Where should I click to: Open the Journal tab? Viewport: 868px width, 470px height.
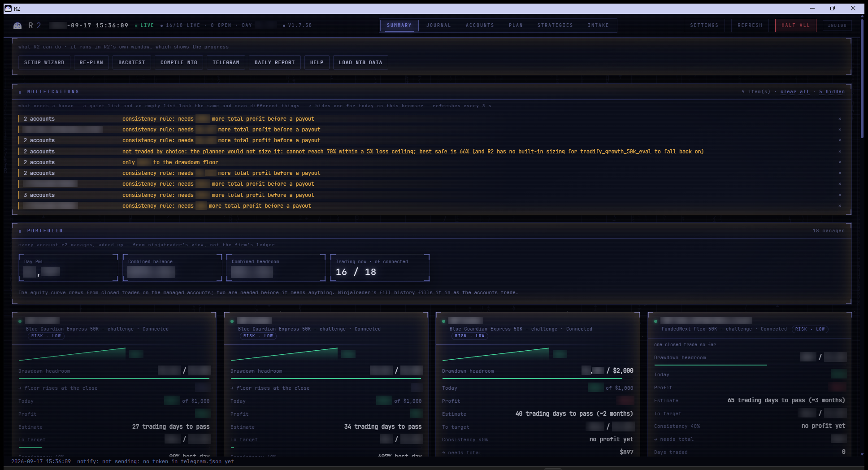click(x=438, y=26)
